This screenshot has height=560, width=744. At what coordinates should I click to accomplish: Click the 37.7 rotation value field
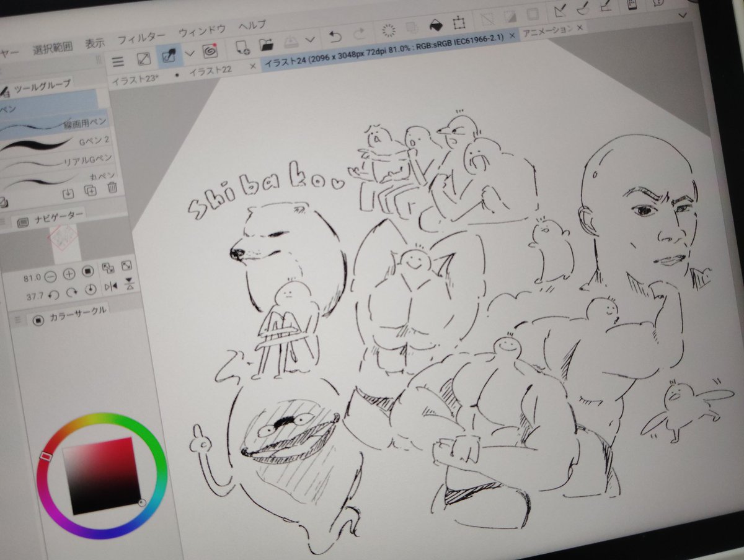(x=34, y=296)
